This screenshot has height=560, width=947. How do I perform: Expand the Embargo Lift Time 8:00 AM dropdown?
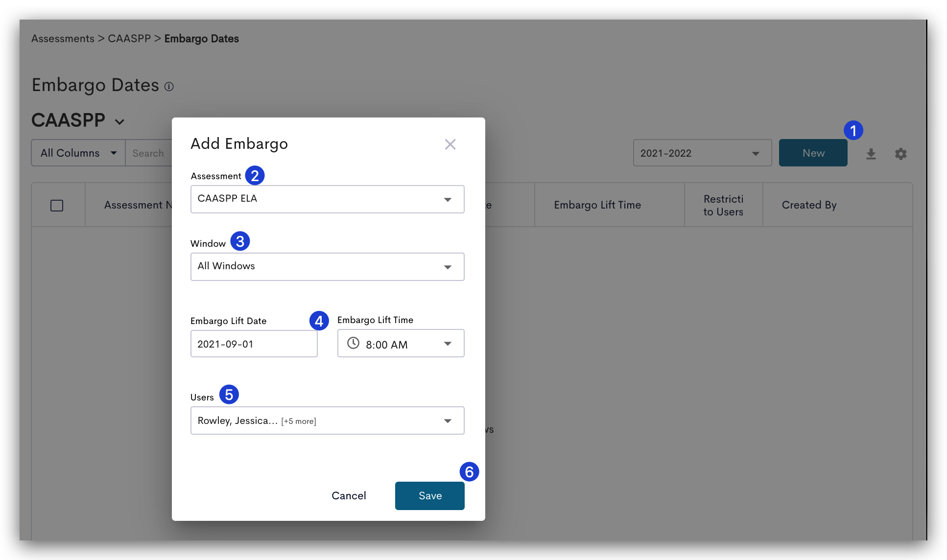pos(401,344)
